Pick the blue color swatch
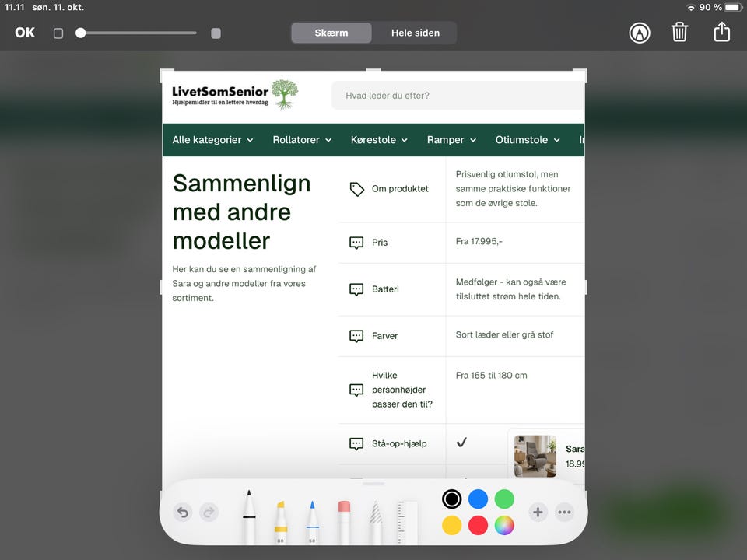Image resolution: width=747 pixels, height=560 pixels. (478, 499)
